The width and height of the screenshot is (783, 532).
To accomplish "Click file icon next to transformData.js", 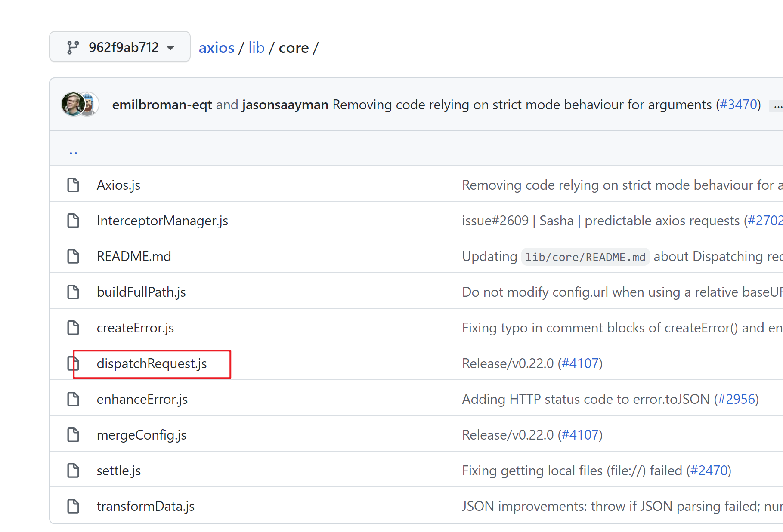I will 73,506.
